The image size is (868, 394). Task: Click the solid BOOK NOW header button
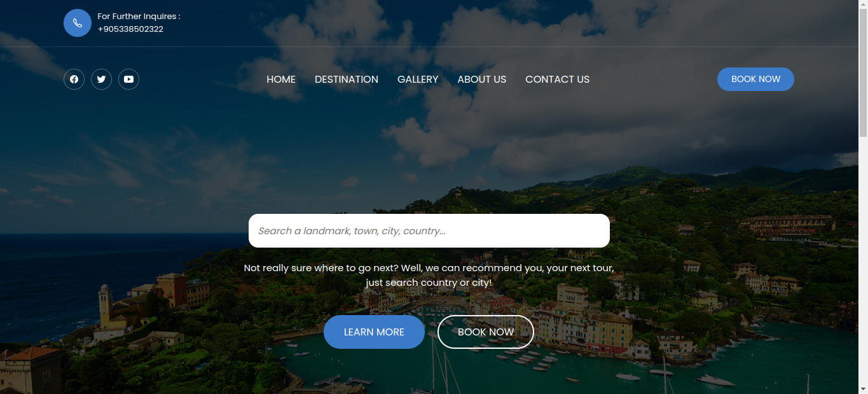coord(755,79)
